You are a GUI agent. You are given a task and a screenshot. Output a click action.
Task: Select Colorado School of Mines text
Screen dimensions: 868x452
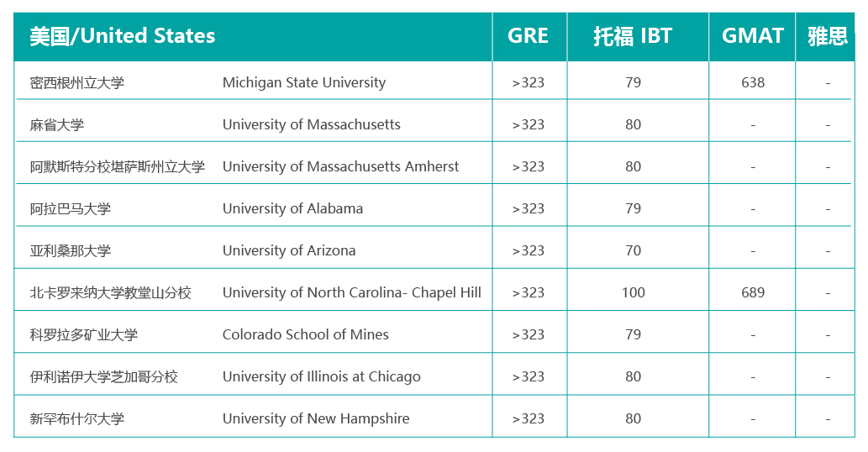click(306, 334)
